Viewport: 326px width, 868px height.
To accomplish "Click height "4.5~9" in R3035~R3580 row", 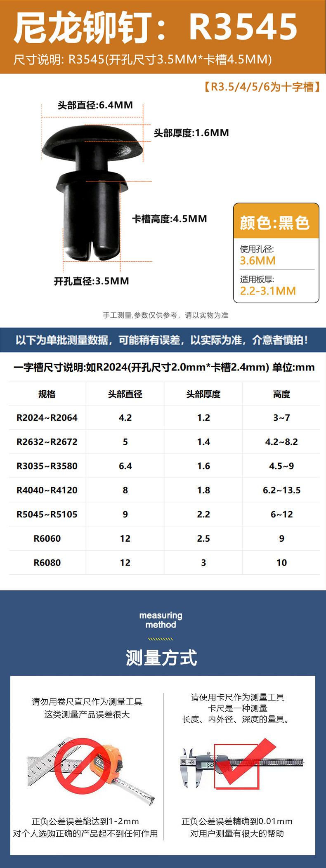I will click(x=281, y=466).
